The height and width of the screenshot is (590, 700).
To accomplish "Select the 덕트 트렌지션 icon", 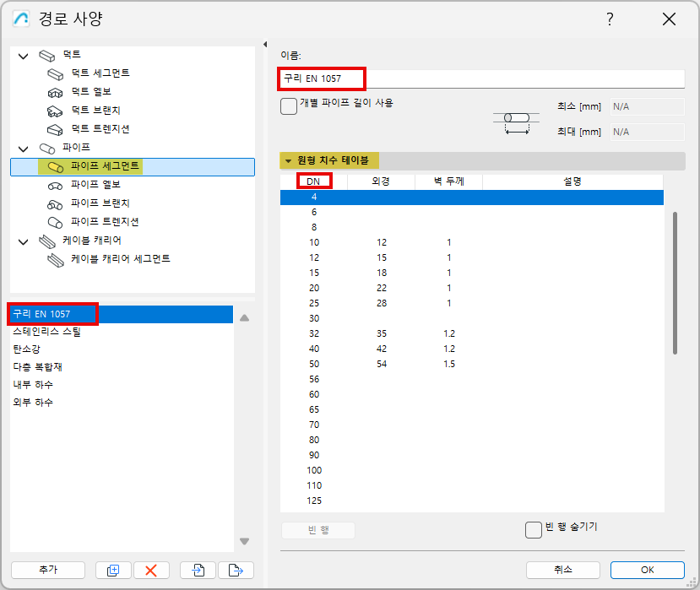I will tap(56, 130).
